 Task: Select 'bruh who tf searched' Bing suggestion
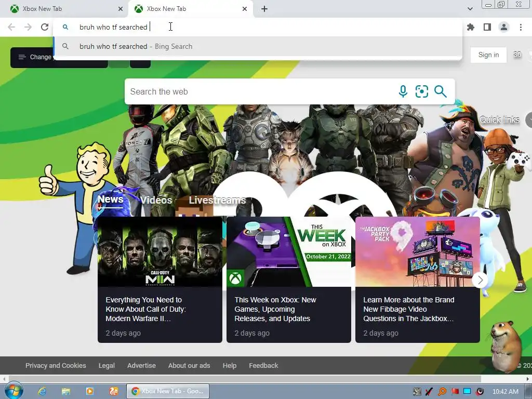(x=258, y=46)
